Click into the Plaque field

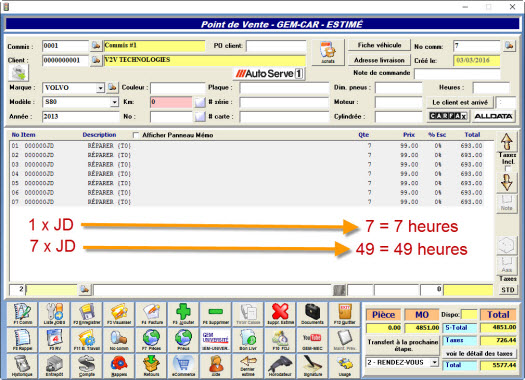[x=284, y=88]
